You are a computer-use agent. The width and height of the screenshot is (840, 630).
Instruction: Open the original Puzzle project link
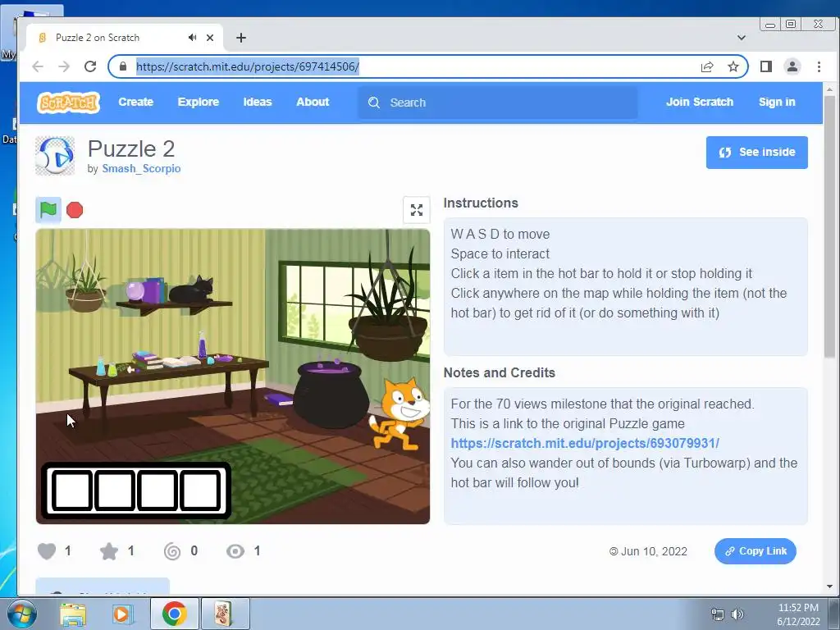585,443
